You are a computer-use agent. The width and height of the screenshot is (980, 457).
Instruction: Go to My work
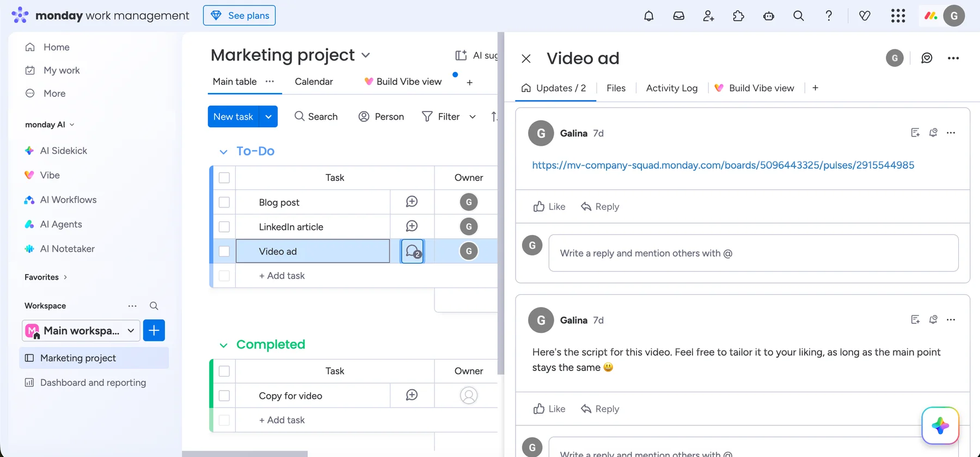pyautogui.click(x=62, y=70)
